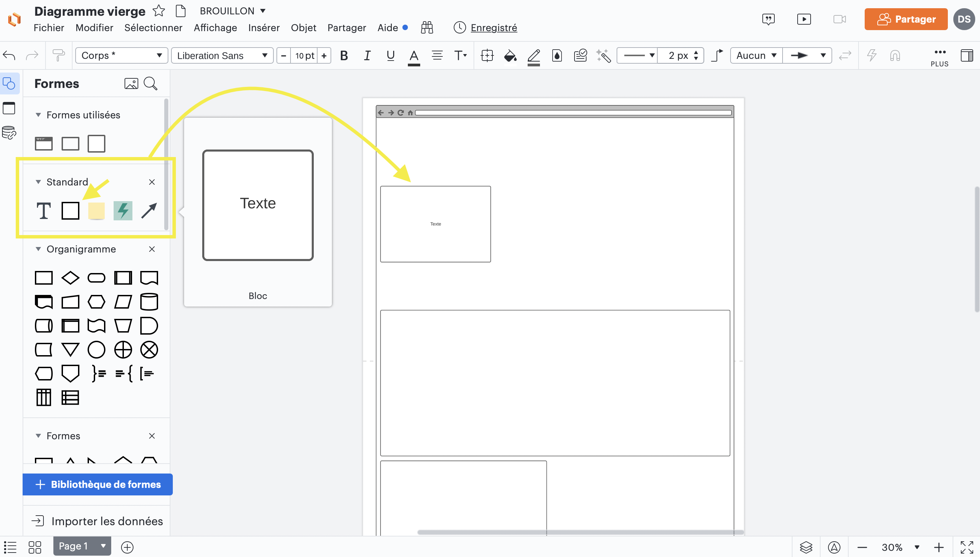Open the Aucun start arrow dropdown
This screenshot has width=980, height=557.
[756, 55]
